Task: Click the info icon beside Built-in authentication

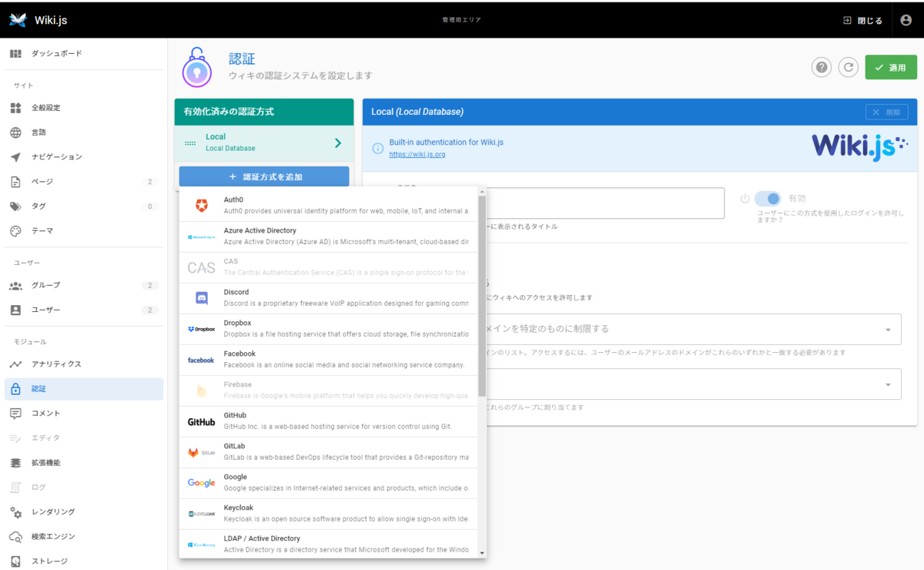Action: pos(377,148)
